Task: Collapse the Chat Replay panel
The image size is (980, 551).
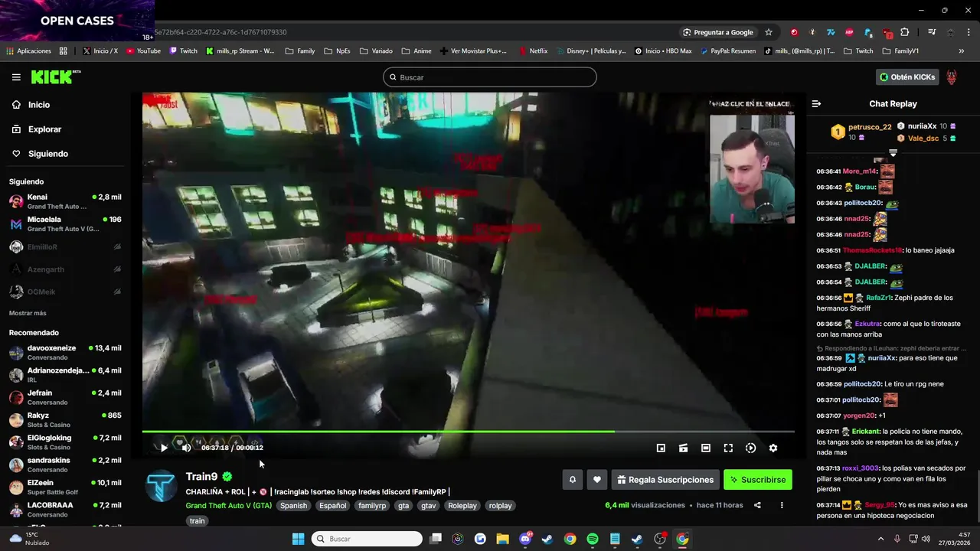Action: click(x=816, y=103)
